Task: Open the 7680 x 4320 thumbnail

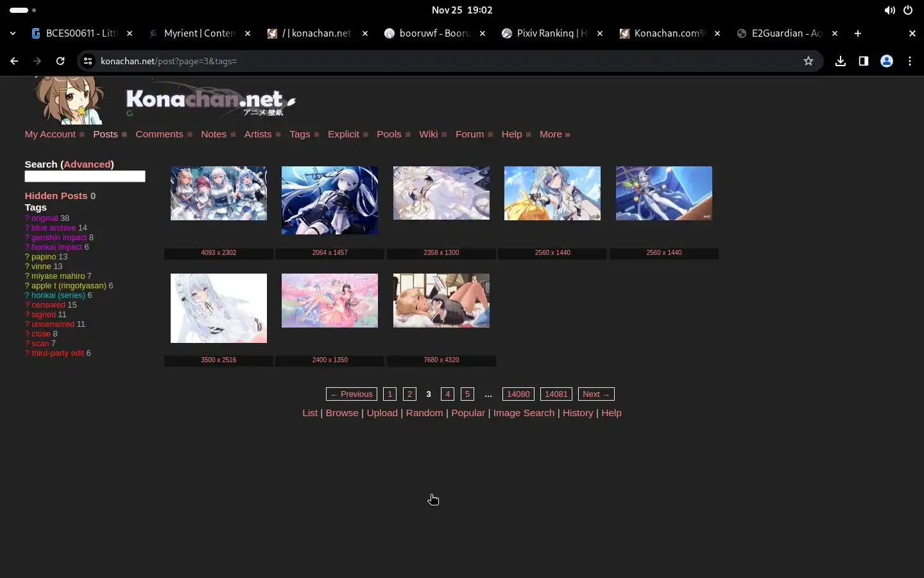Action: click(441, 301)
